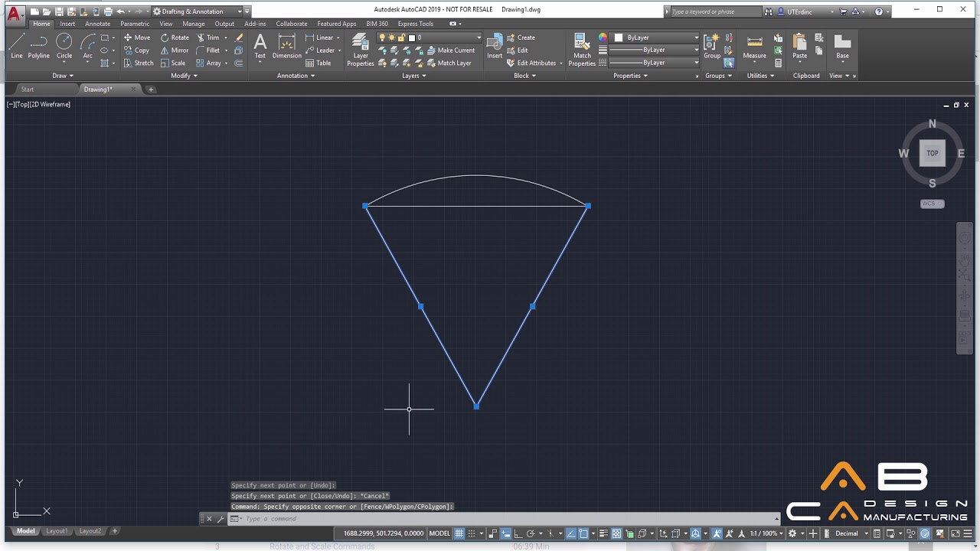This screenshot has height=551, width=980.
Task: Toggle transparency display in status bar
Action: point(616,533)
